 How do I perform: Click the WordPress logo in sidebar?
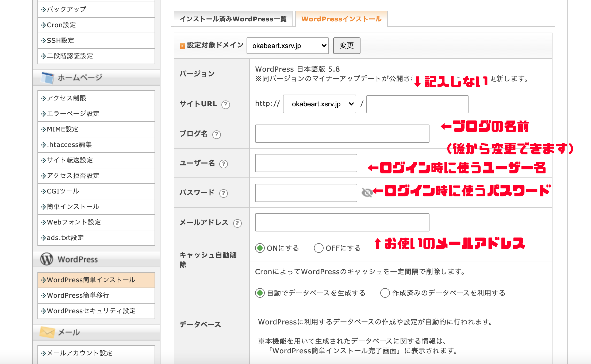coord(47,259)
